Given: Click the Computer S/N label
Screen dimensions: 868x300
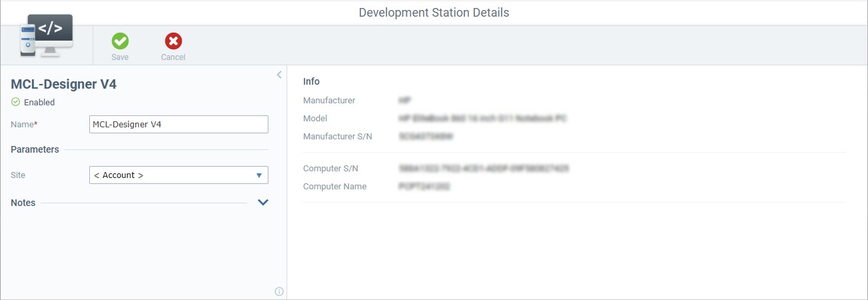Looking at the screenshot, I should tap(331, 169).
